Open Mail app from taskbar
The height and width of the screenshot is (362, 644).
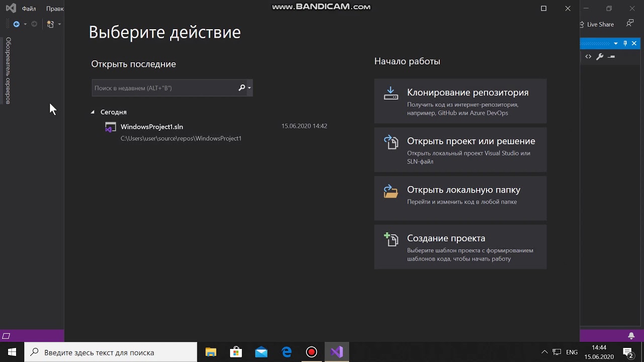click(x=261, y=352)
